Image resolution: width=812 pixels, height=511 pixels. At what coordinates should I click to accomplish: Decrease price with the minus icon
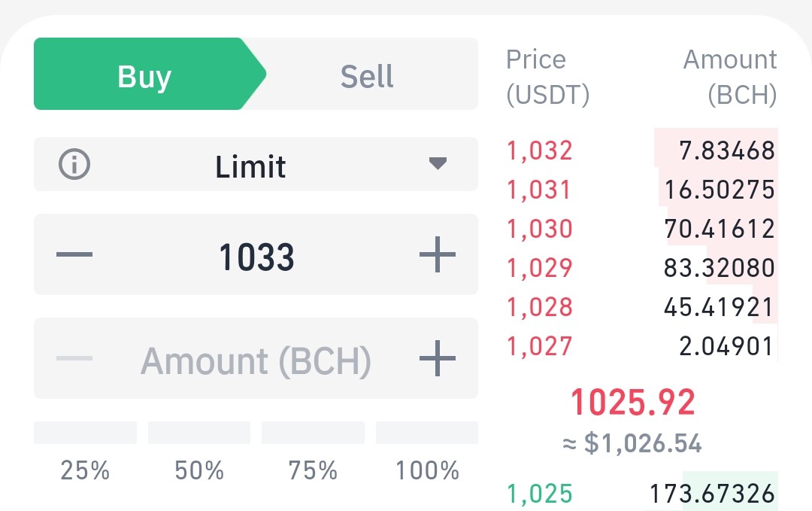tap(74, 254)
